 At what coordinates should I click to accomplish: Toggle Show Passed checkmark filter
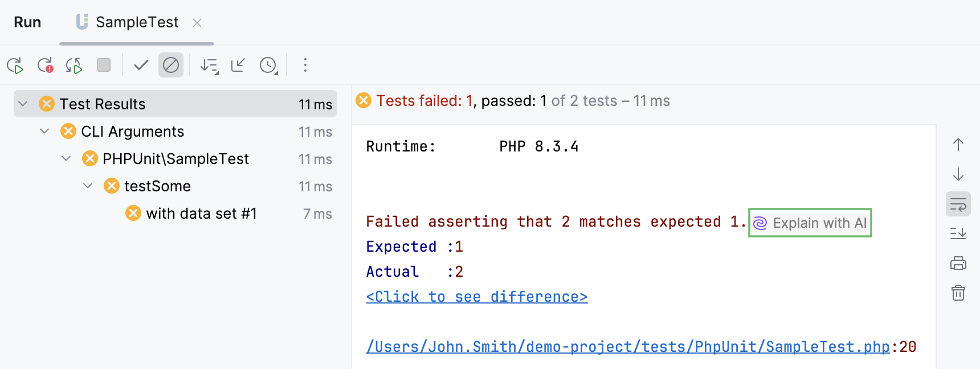tap(141, 65)
